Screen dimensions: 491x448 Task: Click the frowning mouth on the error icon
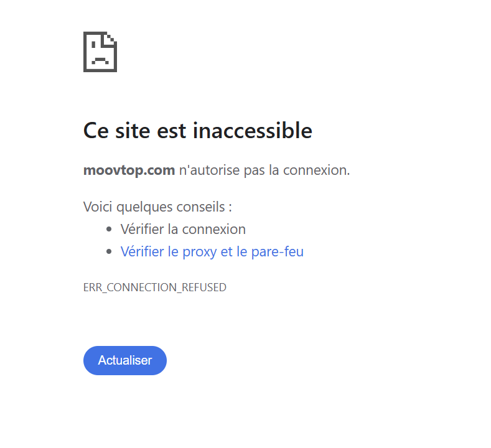(100, 60)
